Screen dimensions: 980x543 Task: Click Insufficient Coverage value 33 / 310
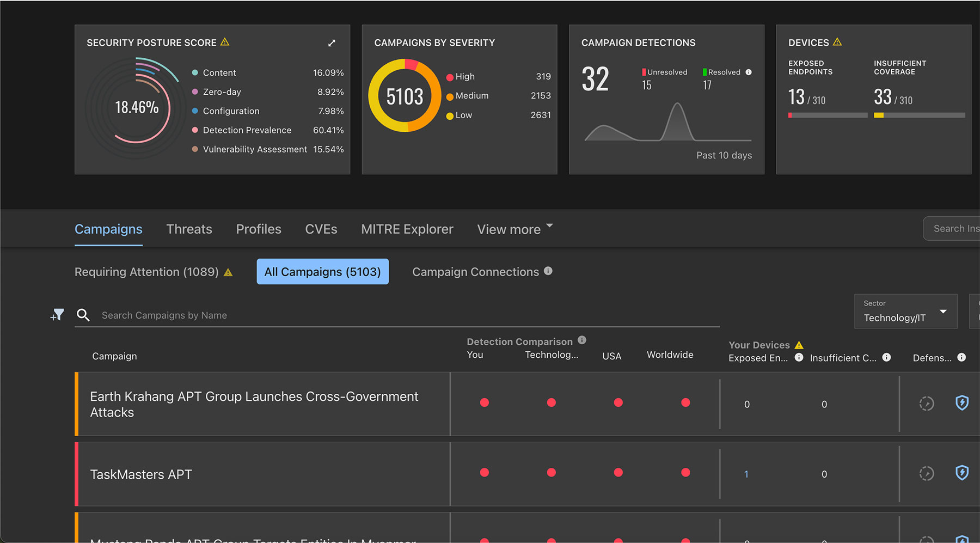coord(893,97)
